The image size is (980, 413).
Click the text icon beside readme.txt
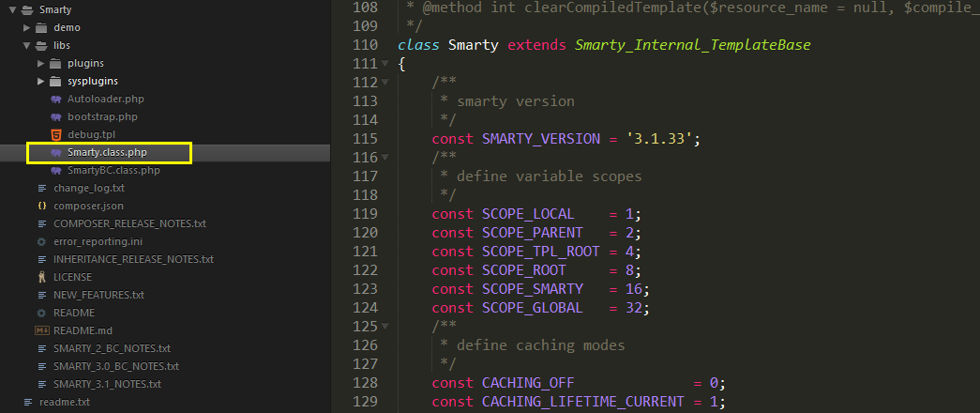pos(27,402)
